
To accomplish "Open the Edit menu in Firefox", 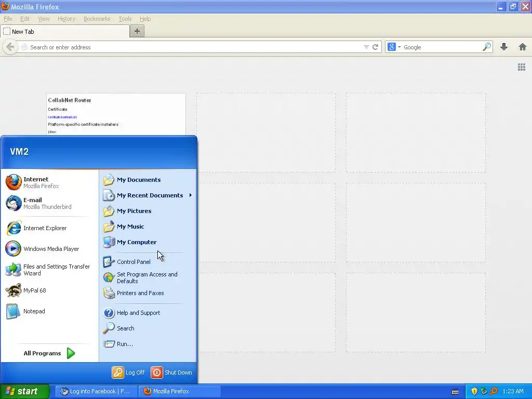I will tap(25, 19).
